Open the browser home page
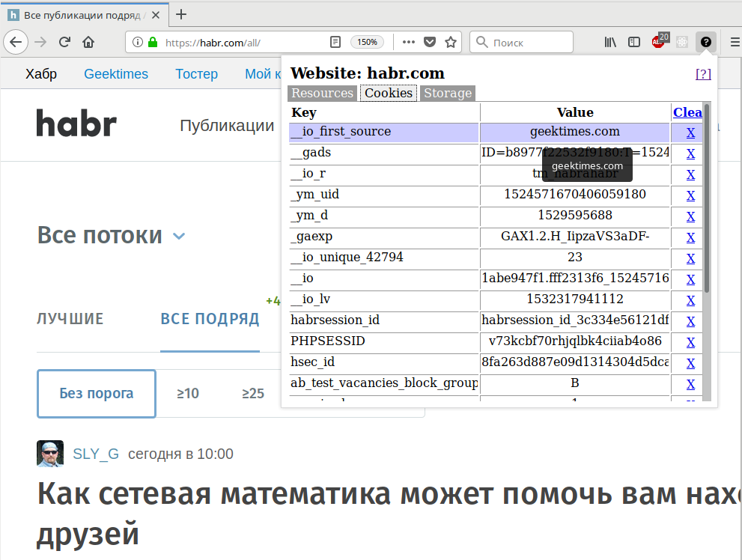This screenshot has width=742, height=560. pos(88,42)
